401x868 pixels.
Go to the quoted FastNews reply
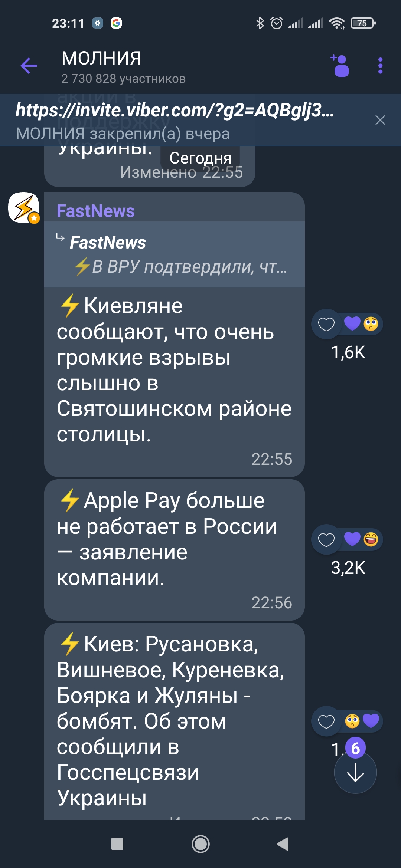tap(175, 254)
